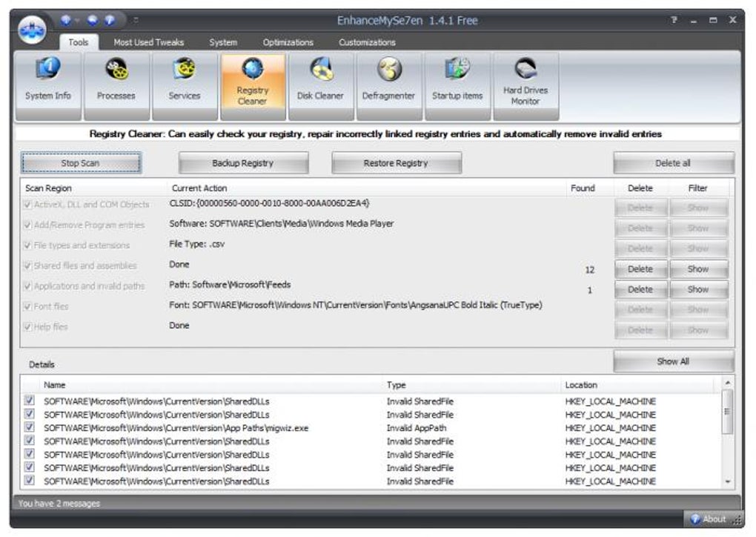Launch the Defragmenter tool
This screenshot has width=756, height=537.
388,86
